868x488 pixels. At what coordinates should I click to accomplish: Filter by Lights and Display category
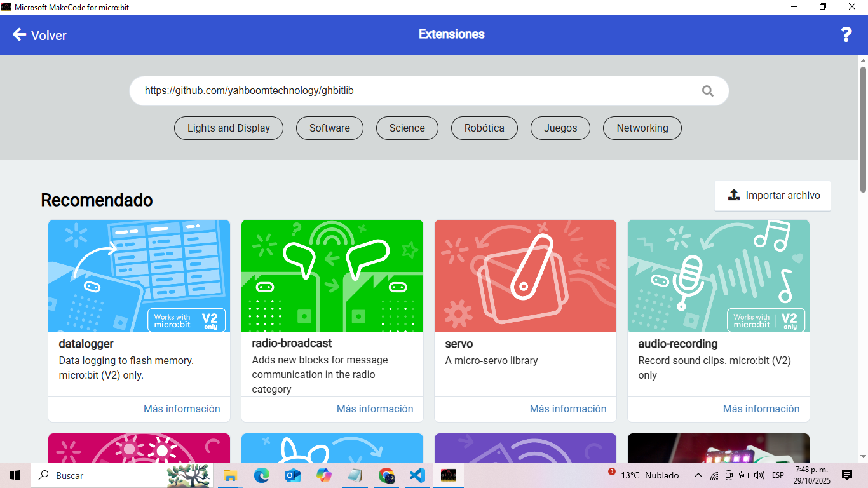228,128
